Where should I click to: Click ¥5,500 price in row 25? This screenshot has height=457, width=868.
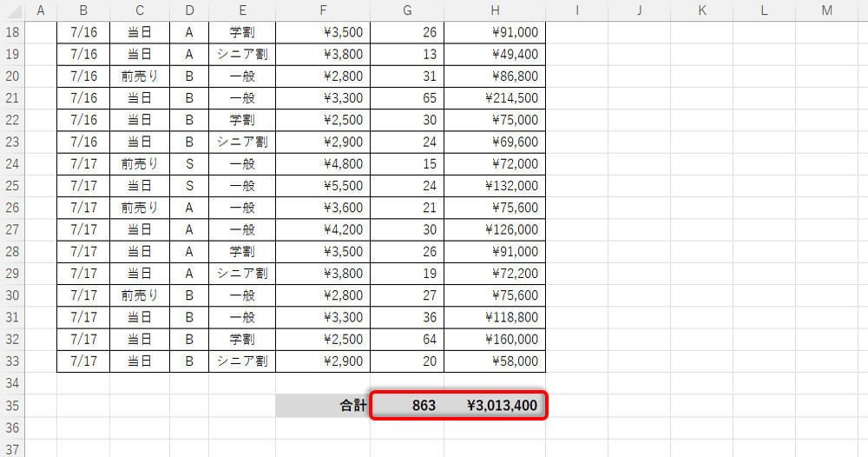323,186
